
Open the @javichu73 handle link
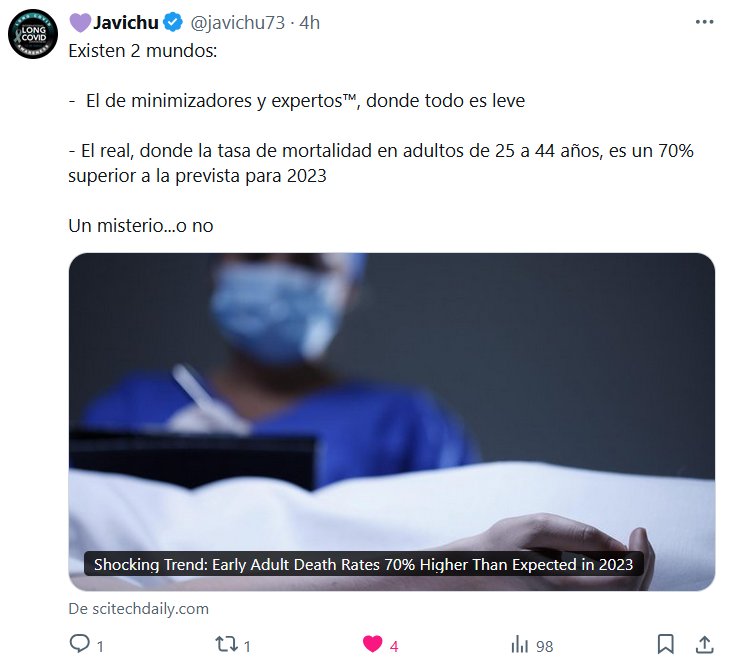pyautogui.click(x=237, y=23)
